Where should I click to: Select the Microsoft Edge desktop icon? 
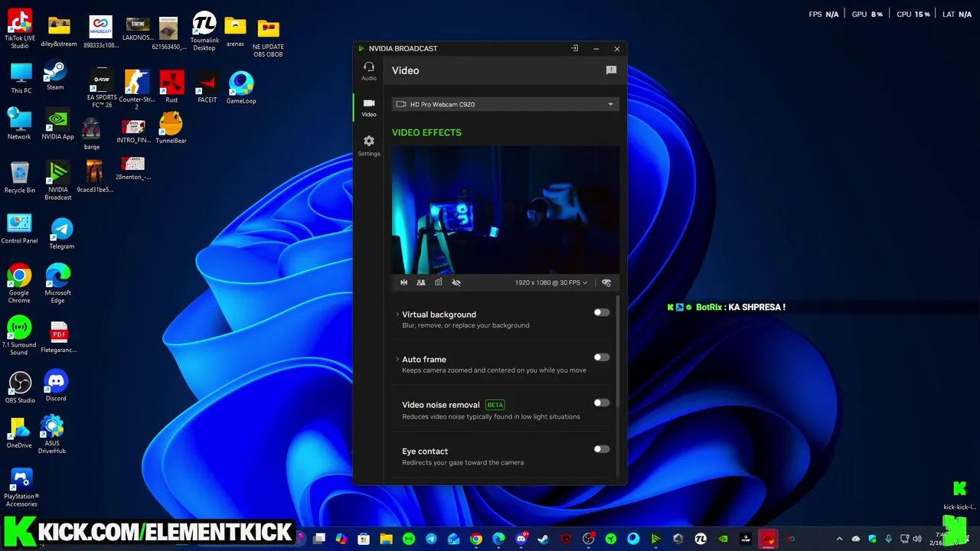click(57, 284)
